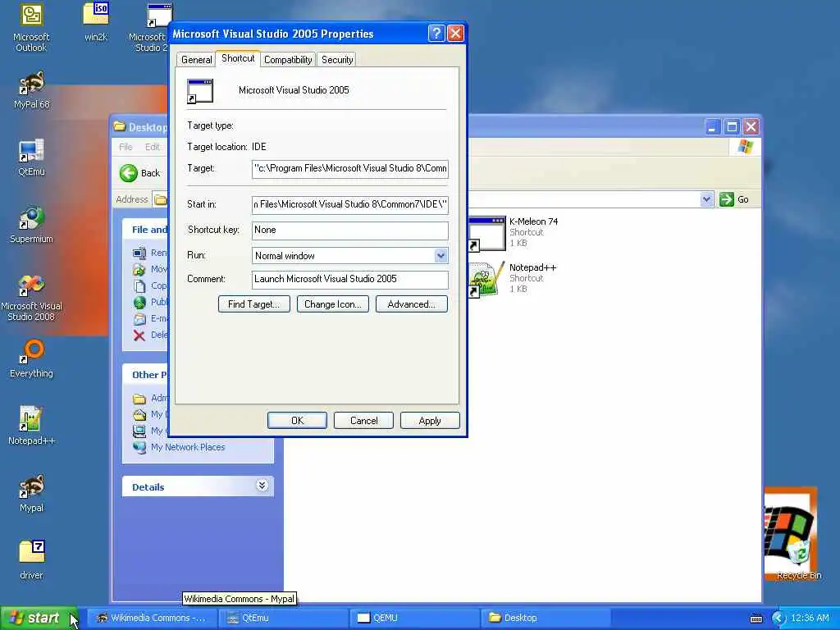The image size is (840, 630).
Task: Click the Delete red X task icon
Action: pos(139,336)
